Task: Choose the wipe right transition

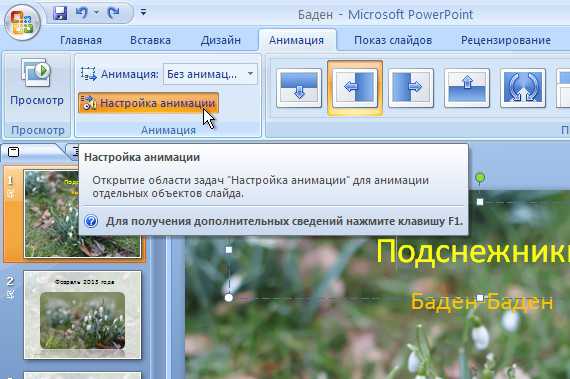Action: pyautogui.click(x=411, y=88)
